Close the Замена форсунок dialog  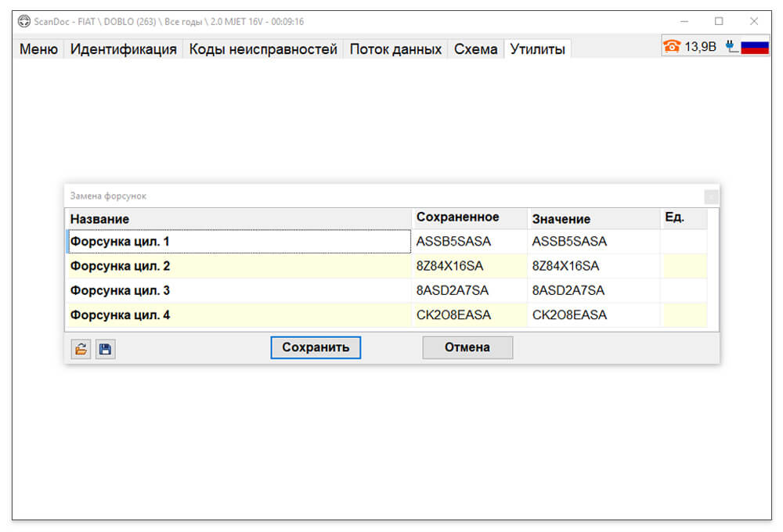point(712,196)
